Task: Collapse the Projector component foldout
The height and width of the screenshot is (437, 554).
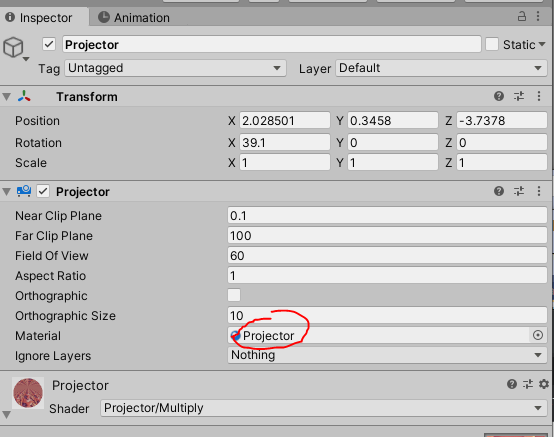Action: click(x=6, y=192)
